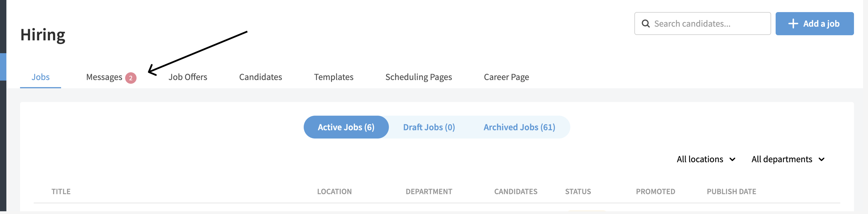Sort by the Publish Date column header
The width and height of the screenshot is (868, 214).
point(731,191)
